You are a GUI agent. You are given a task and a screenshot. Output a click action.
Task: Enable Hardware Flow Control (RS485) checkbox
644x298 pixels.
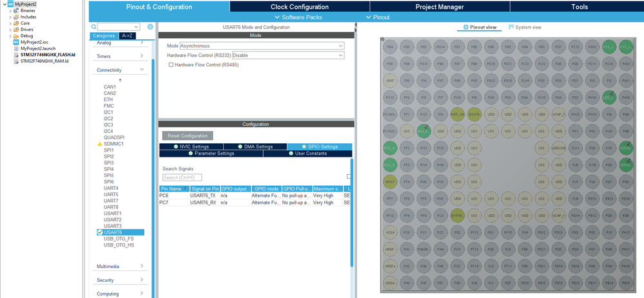(171, 65)
